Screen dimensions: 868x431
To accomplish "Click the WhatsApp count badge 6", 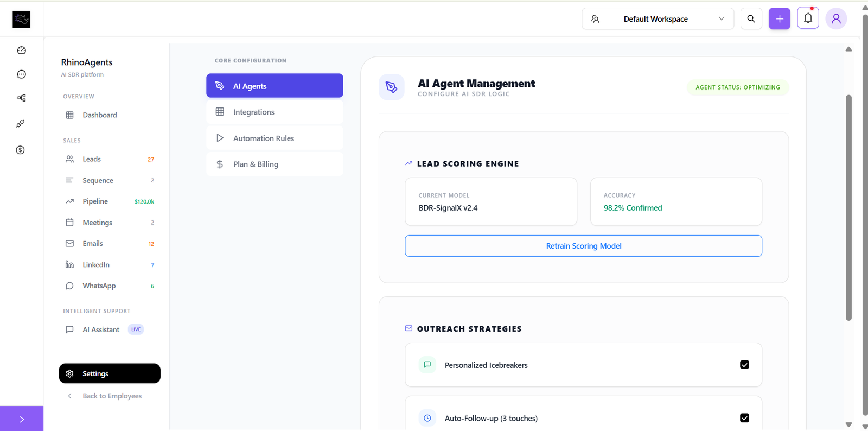I will 152,287.
